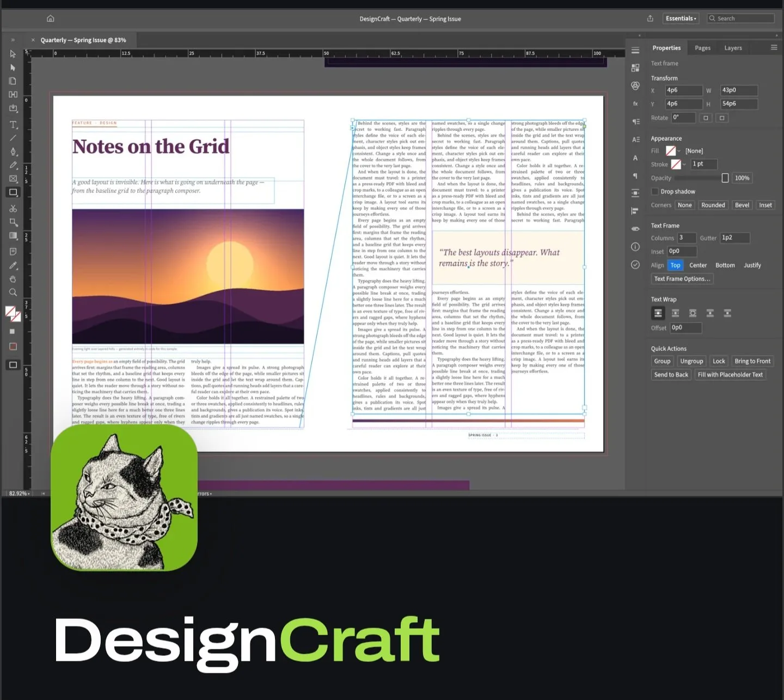
Task: Expand the Stroke color dropdown arrow
Action: [x=684, y=165]
